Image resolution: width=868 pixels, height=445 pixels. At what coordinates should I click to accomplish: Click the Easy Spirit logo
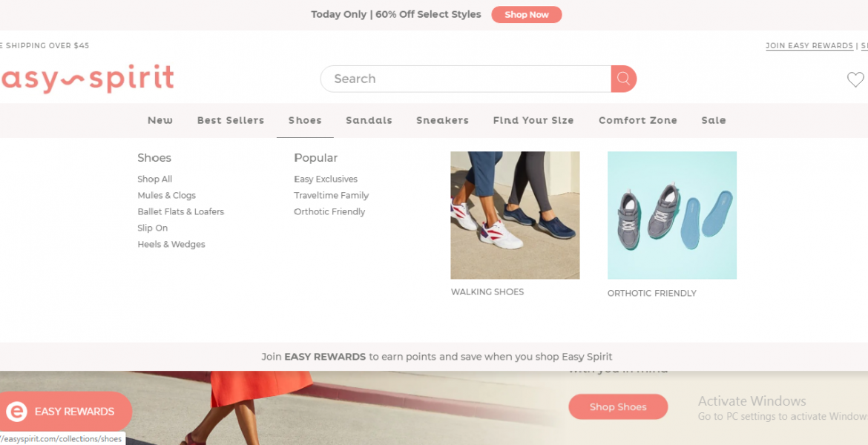point(87,79)
